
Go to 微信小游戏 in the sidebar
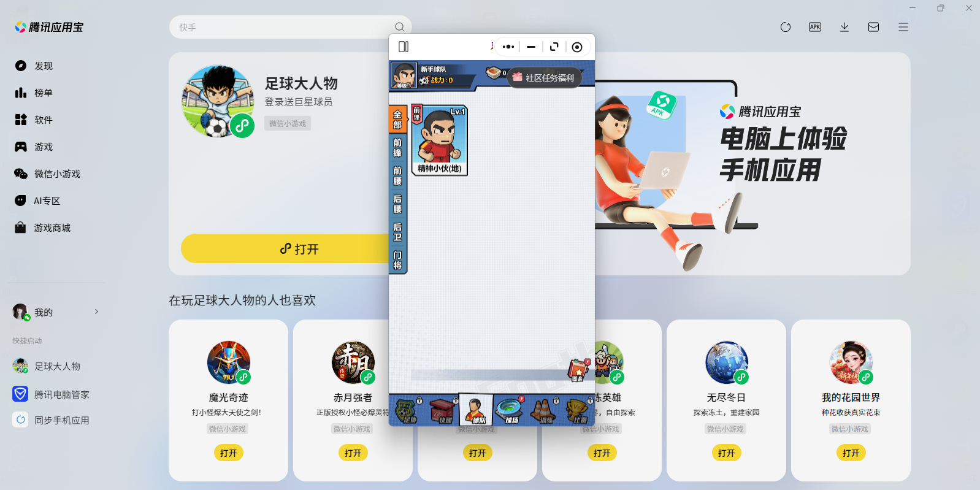click(x=56, y=174)
